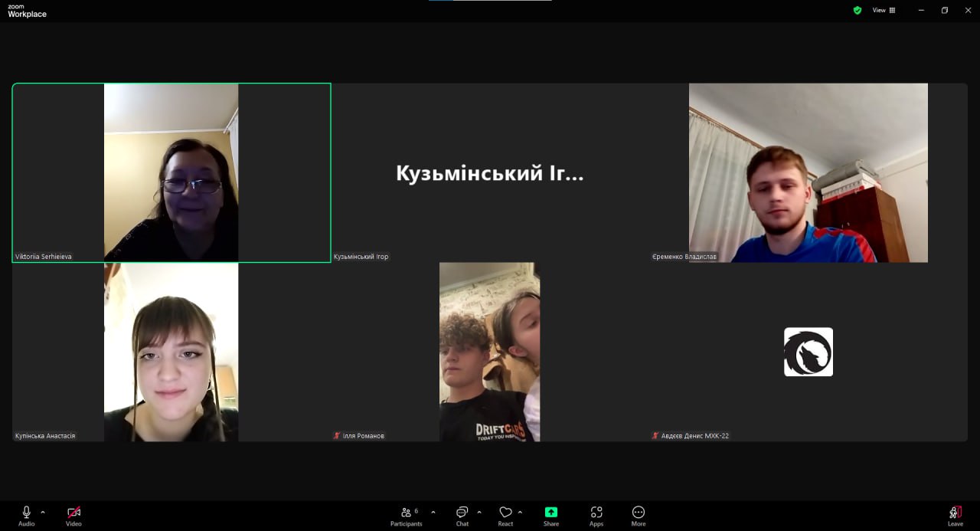Expand the arrow next to React

point(521,512)
